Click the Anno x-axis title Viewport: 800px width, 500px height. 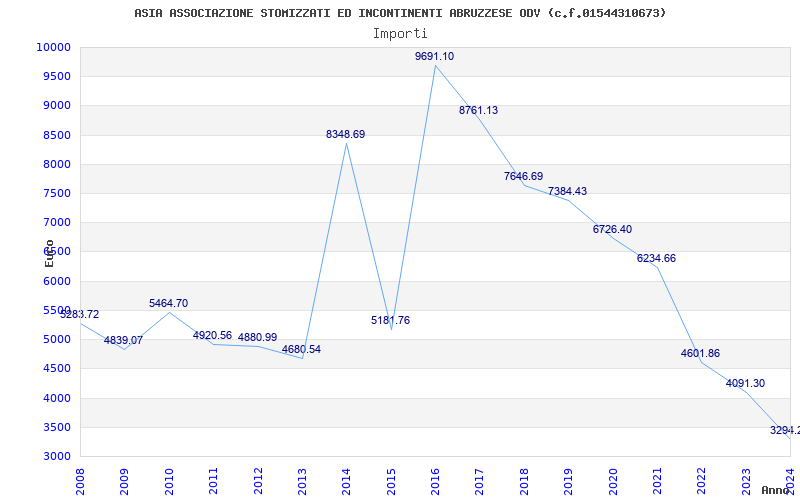[x=776, y=490]
